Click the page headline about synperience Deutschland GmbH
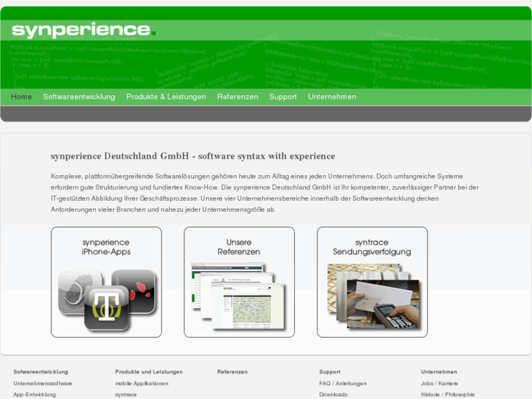The image size is (532, 399). 192,156
